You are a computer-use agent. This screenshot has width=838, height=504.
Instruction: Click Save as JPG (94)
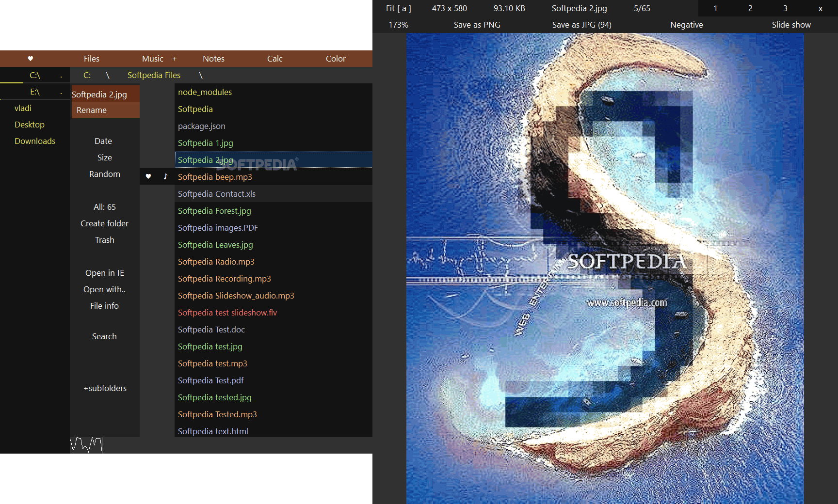pos(582,25)
